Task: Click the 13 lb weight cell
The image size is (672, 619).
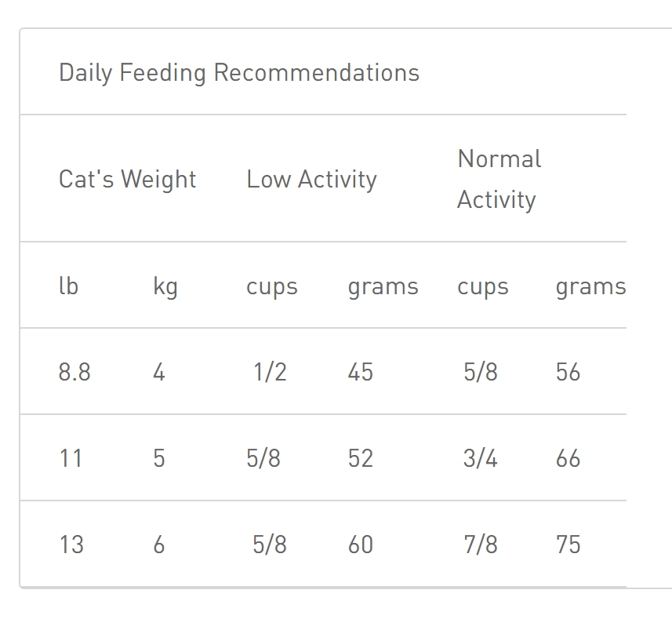Action: coord(71,544)
